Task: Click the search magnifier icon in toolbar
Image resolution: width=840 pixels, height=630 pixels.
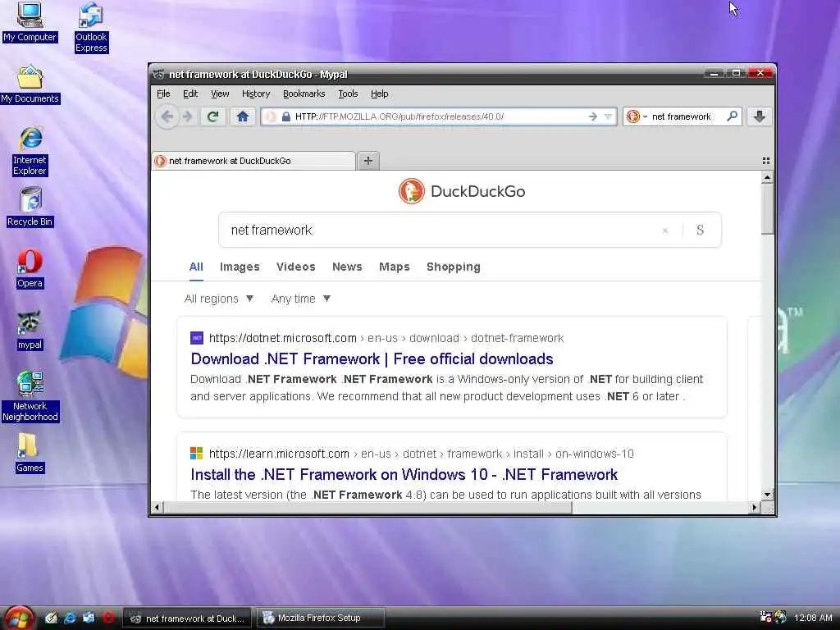Action: pyautogui.click(x=732, y=116)
